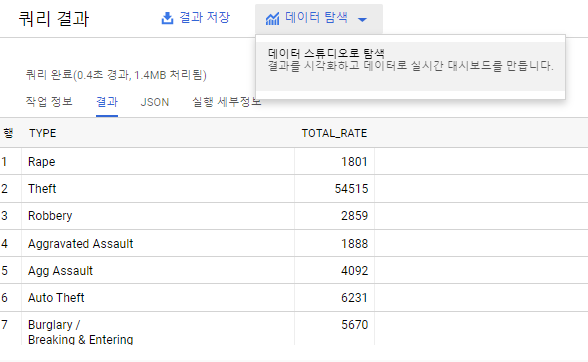The width and height of the screenshot is (588, 362).
Task: Click the 행 column header
Action: click(8, 133)
